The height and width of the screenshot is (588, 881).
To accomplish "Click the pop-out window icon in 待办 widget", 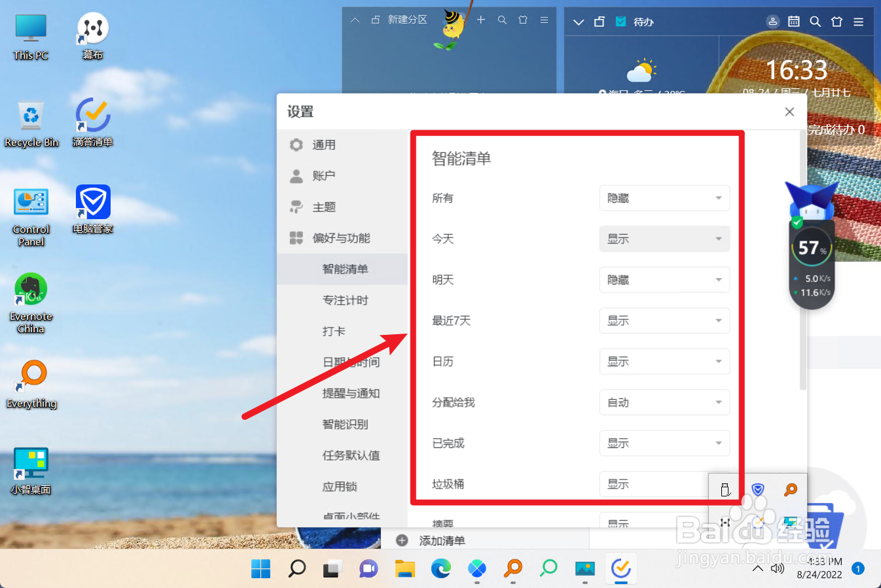I will pos(600,22).
